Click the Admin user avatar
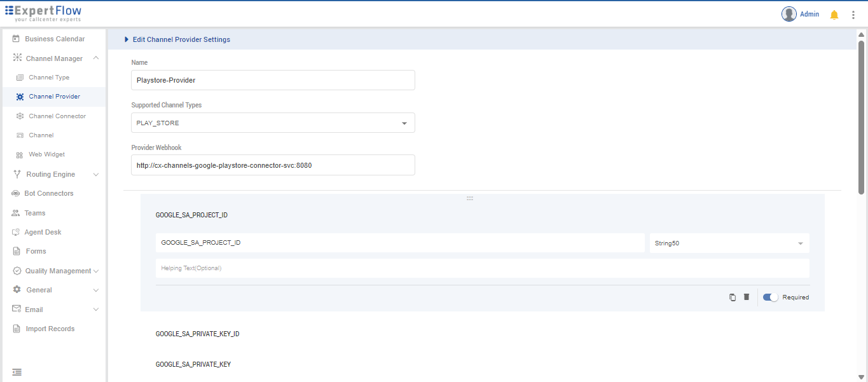The height and width of the screenshot is (382, 868). [789, 14]
